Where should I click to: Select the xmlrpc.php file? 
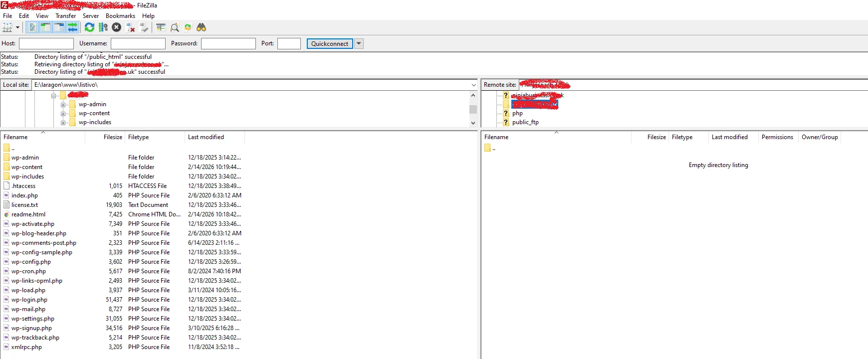tap(26, 347)
